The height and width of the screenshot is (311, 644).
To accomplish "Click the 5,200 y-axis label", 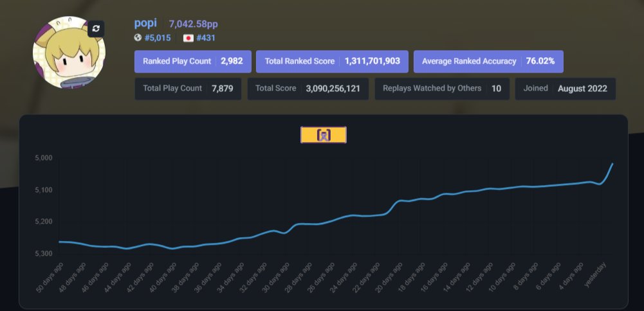I will pos(44,222).
